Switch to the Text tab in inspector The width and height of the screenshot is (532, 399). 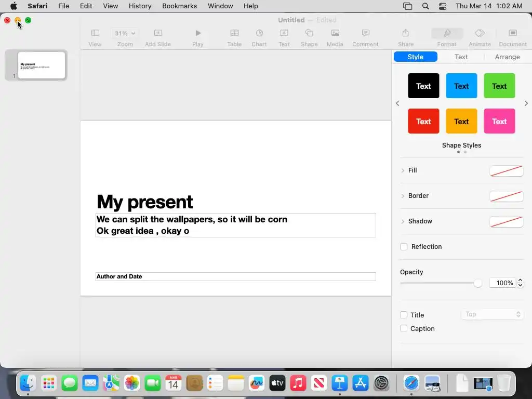[461, 57]
